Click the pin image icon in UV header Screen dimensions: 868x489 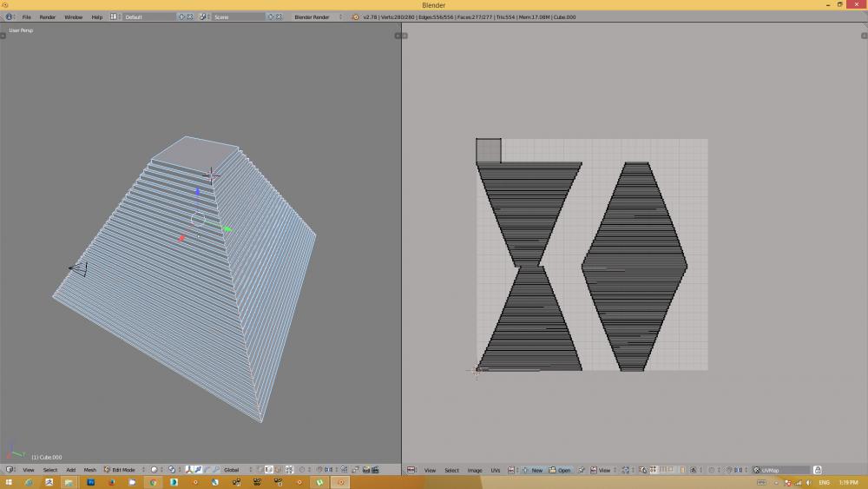pos(582,470)
